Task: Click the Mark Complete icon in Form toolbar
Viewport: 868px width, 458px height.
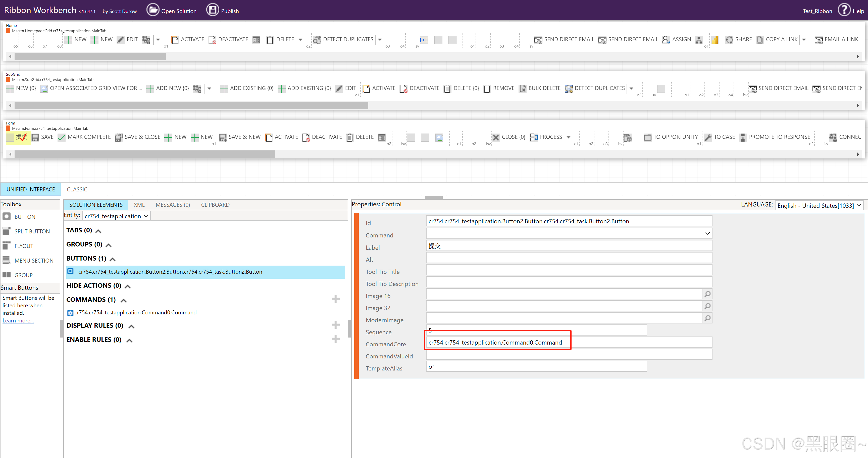Action: click(x=61, y=137)
